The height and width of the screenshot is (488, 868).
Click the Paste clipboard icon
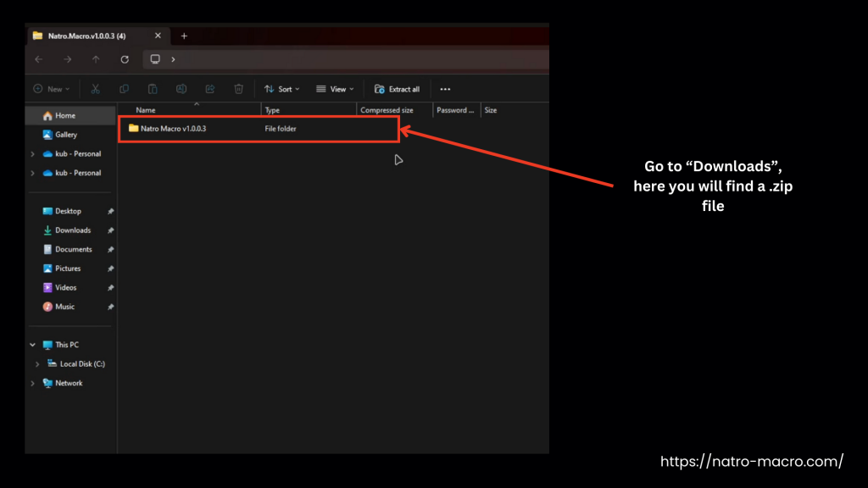(153, 89)
